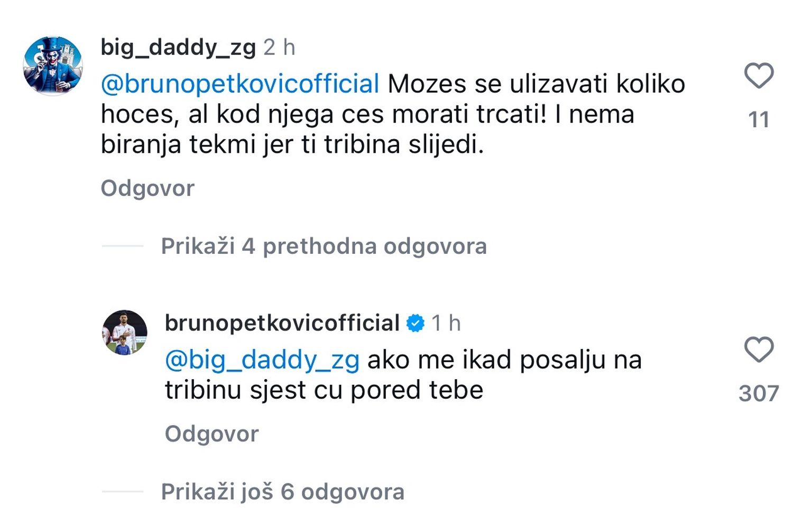
Task: Open big_daddy_zg's Joker profile picture
Action: point(53,66)
